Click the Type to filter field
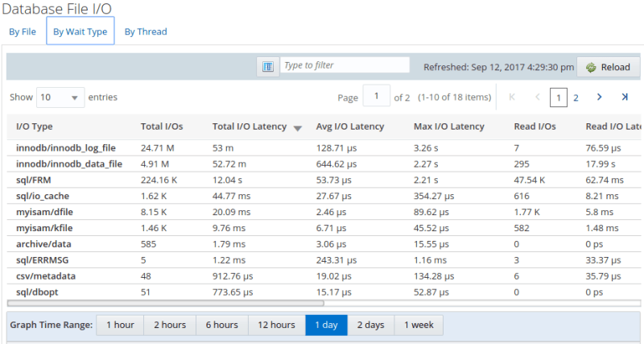This screenshot has height=344, width=644. pyautogui.click(x=345, y=65)
